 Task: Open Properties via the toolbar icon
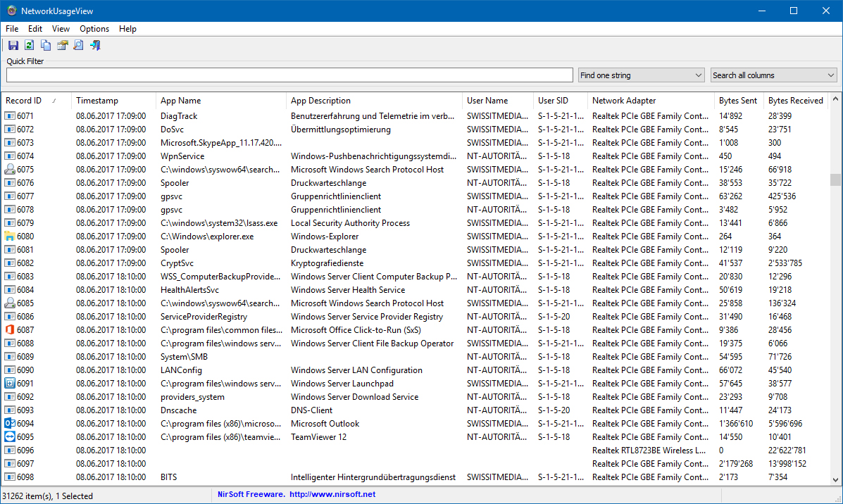coord(63,46)
